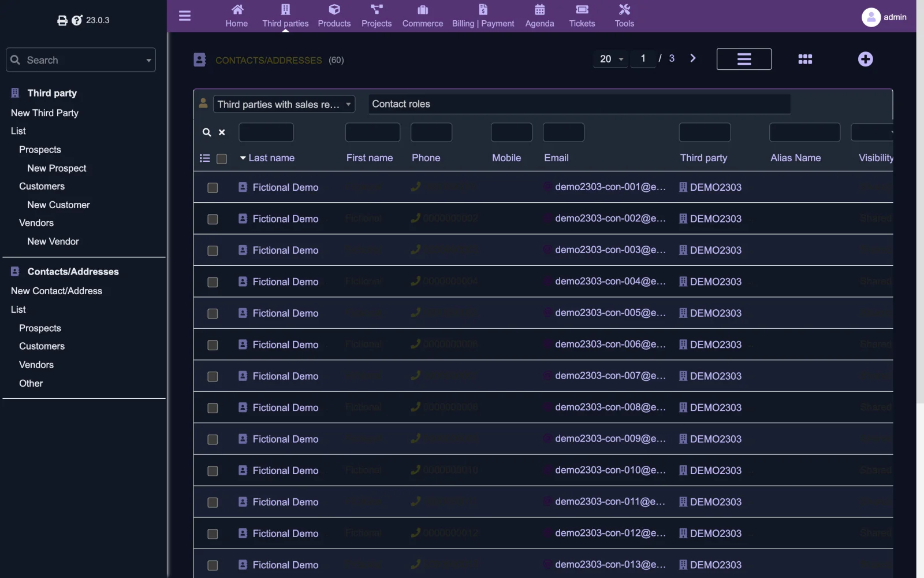924x578 pixels.
Task: Click the add new contact plus icon
Action: click(865, 59)
